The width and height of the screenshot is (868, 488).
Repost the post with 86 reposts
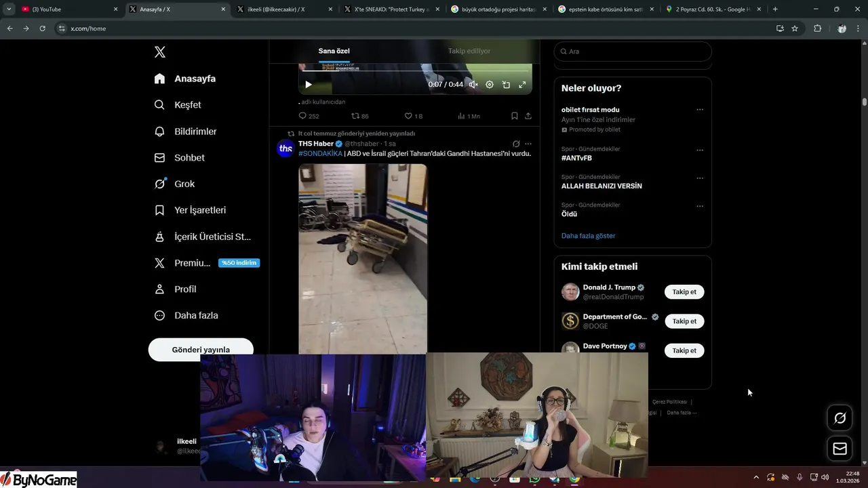(360, 116)
